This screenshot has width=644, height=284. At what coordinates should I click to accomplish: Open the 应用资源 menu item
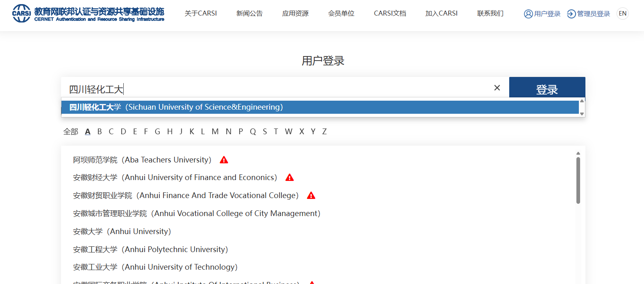click(x=295, y=14)
